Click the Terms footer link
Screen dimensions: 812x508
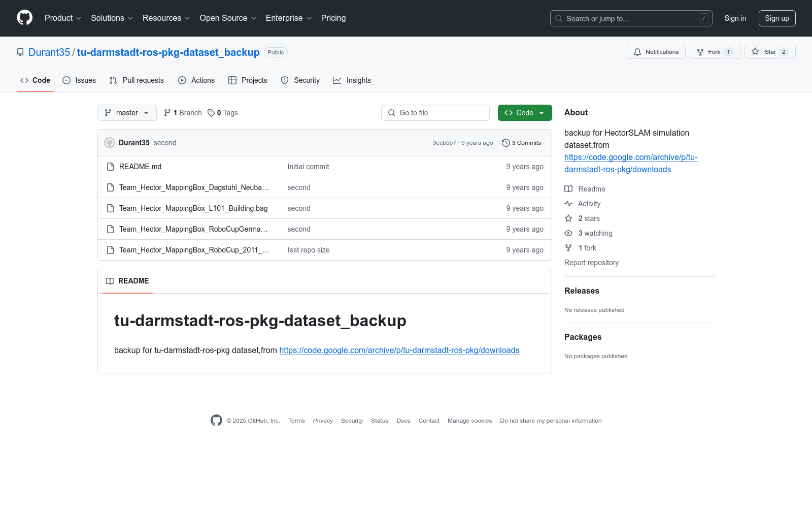pyautogui.click(x=296, y=421)
